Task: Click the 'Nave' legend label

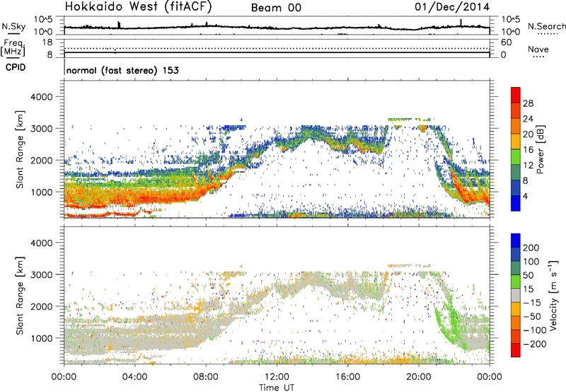Action: coord(538,49)
